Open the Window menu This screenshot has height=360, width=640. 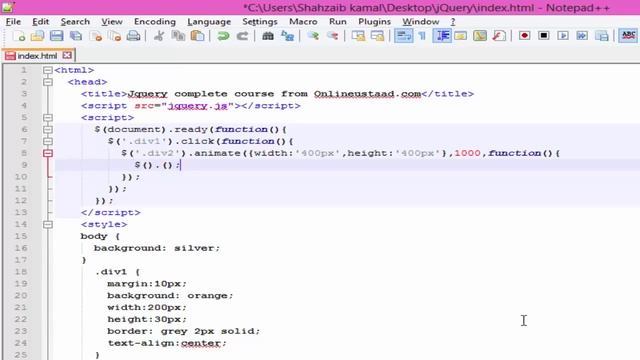[420, 22]
